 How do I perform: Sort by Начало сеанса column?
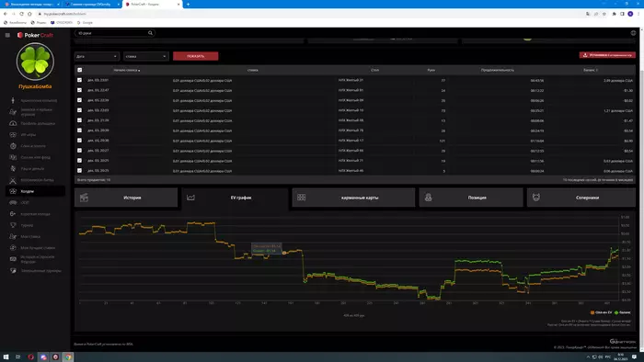(x=127, y=70)
